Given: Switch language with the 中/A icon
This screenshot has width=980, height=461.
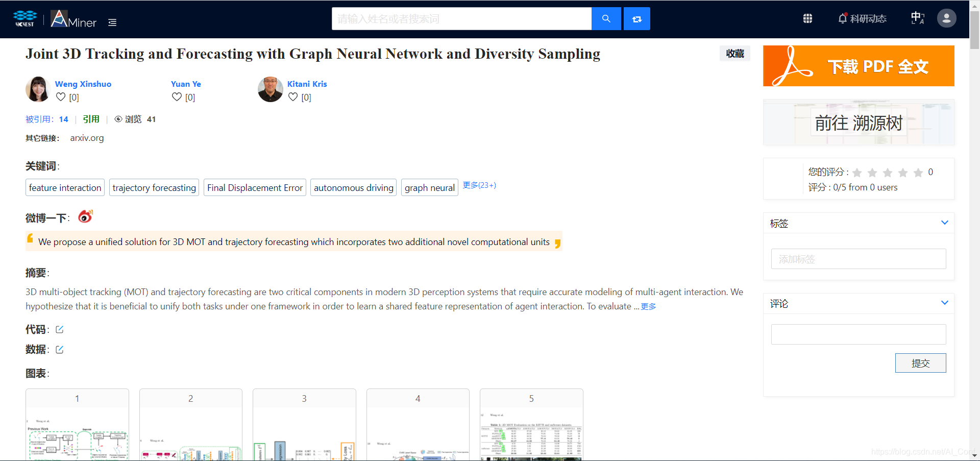Looking at the screenshot, I should 918,18.
